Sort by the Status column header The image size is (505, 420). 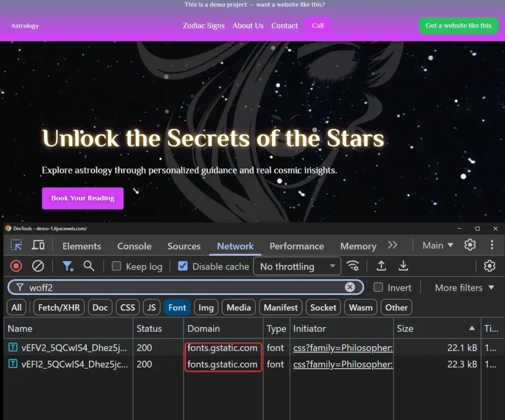[x=158, y=328]
